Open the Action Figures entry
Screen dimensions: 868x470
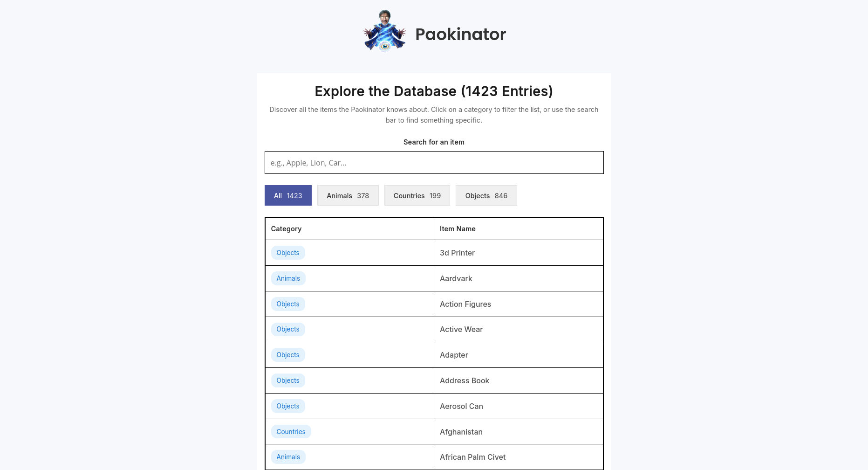pos(465,304)
